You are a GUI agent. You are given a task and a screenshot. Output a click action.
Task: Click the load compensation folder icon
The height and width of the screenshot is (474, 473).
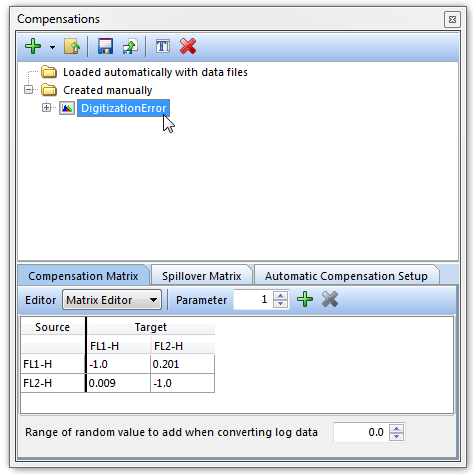coord(72,46)
